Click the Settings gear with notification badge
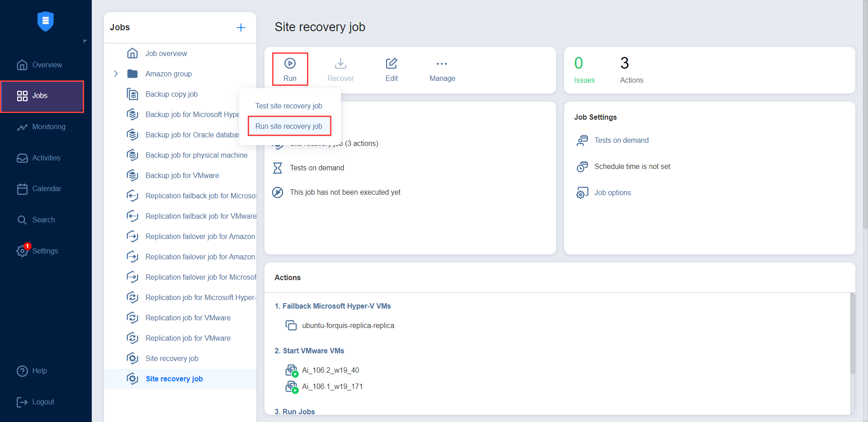Viewport: 868px width, 422px height. click(23, 250)
